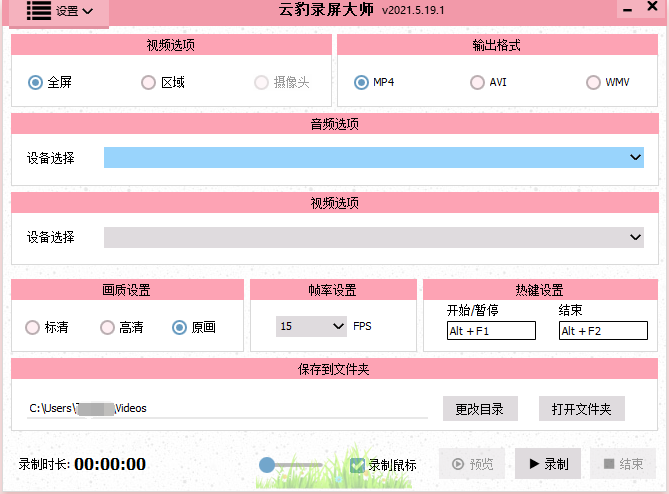This screenshot has height=494, width=669.
Task: Toggle the 录制鼠标 checkbox
Action: [x=357, y=465]
